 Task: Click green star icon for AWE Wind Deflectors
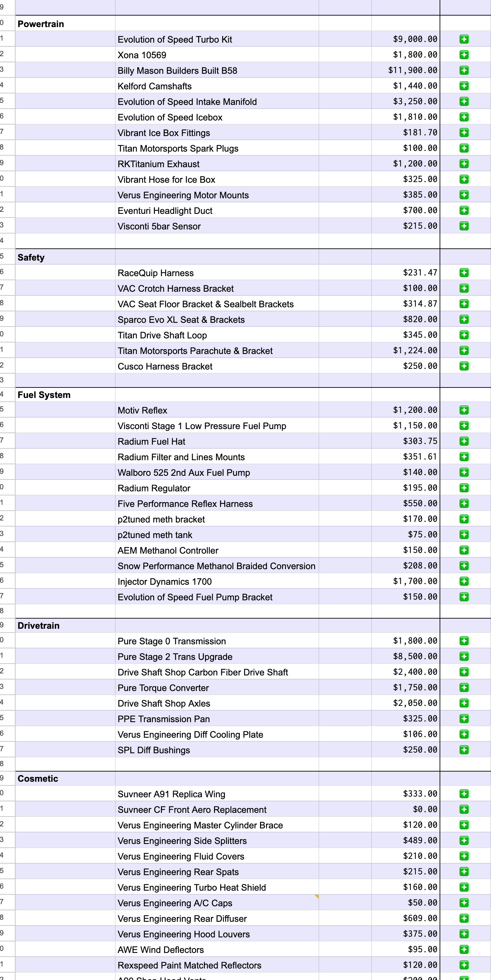pos(464,950)
